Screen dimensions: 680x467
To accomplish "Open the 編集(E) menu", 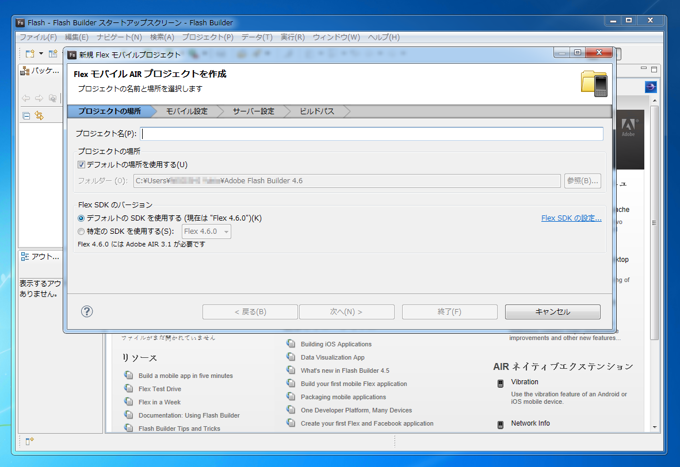I will [x=77, y=37].
